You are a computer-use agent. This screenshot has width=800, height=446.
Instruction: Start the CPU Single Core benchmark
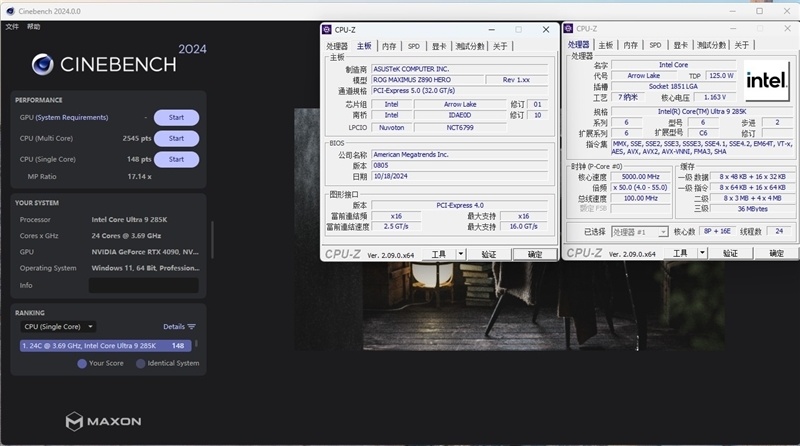176,159
